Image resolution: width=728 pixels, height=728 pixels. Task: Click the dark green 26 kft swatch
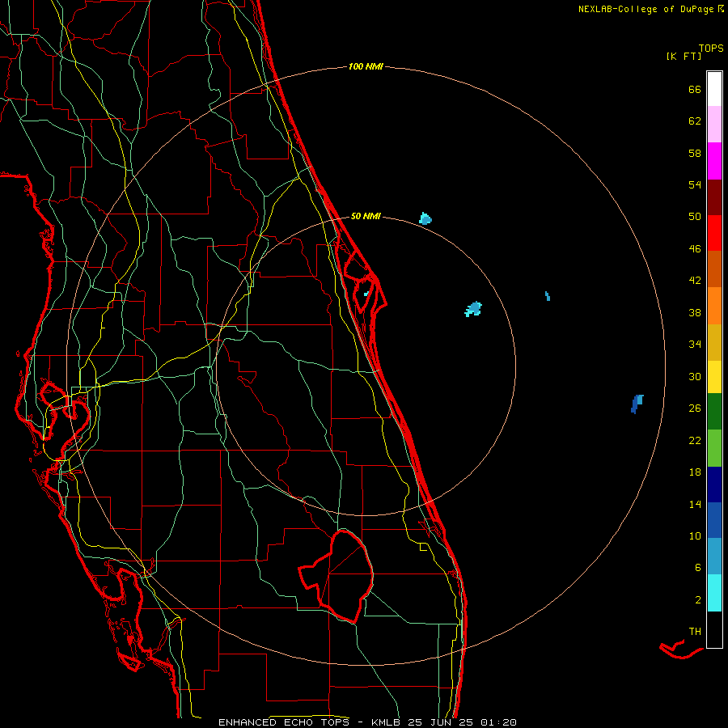[714, 412]
